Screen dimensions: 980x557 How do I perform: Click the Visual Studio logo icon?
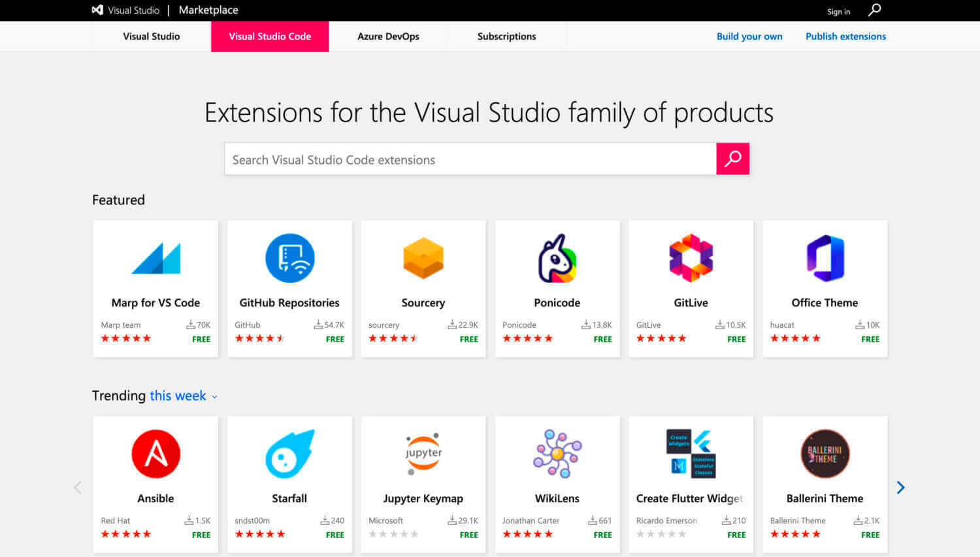click(x=97, y=10)
